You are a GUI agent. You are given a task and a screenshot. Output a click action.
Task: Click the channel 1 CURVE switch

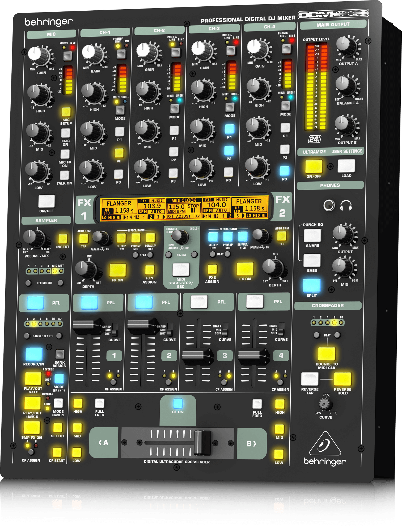(115, 330)
